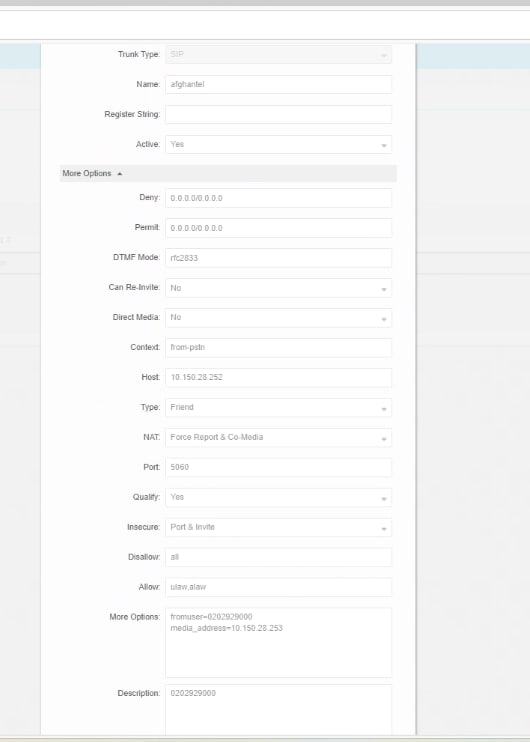
Task: Click the Permit input field
Action: [278, 228]
